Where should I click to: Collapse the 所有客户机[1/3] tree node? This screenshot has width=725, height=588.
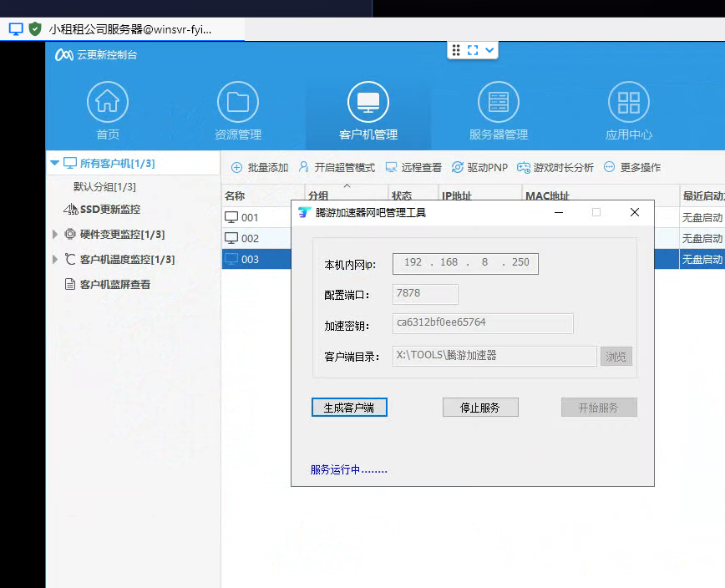click(x=54, y=163)
